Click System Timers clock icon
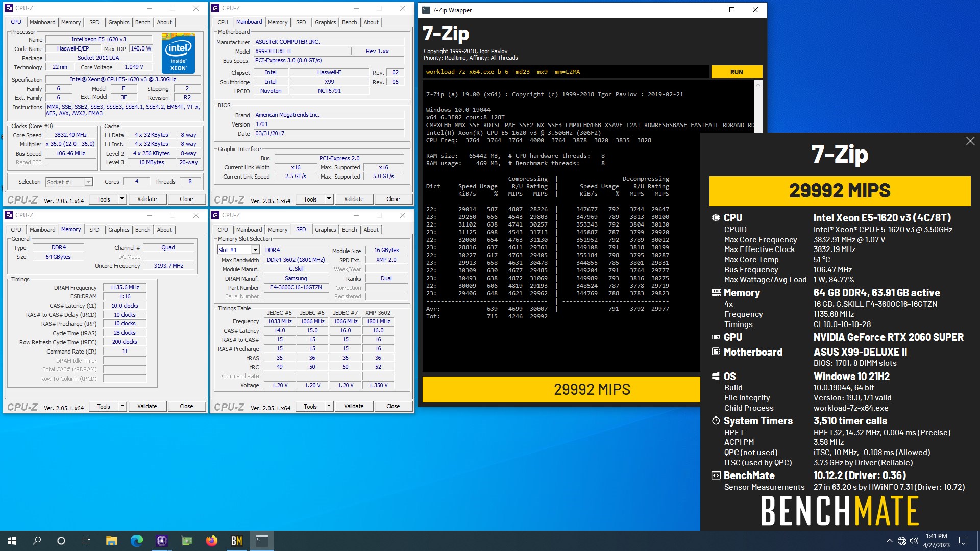Screen dimensions: 980x551 [716, 421]
